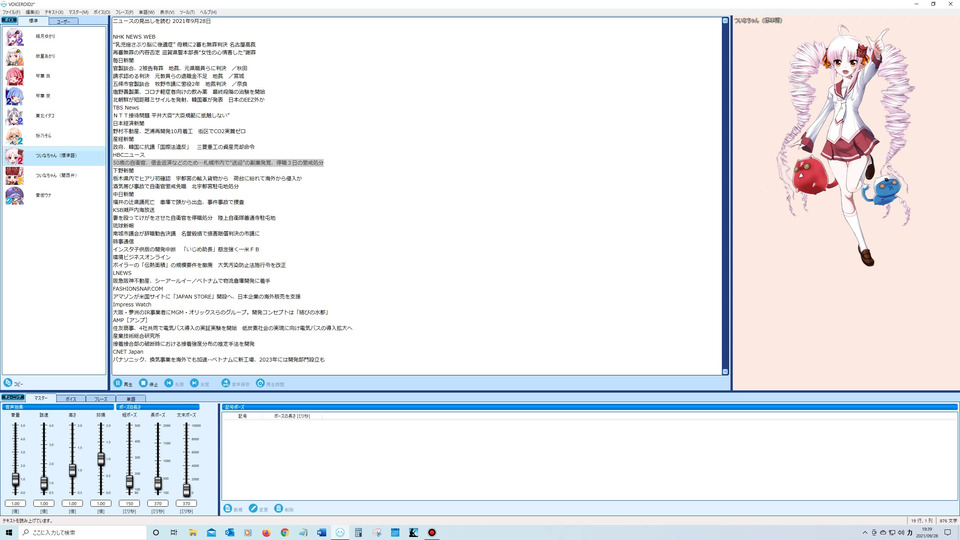Viewport: 960px width, 540px height.
Task: Click the taskbar search box
Action: [x=83, y=533]
